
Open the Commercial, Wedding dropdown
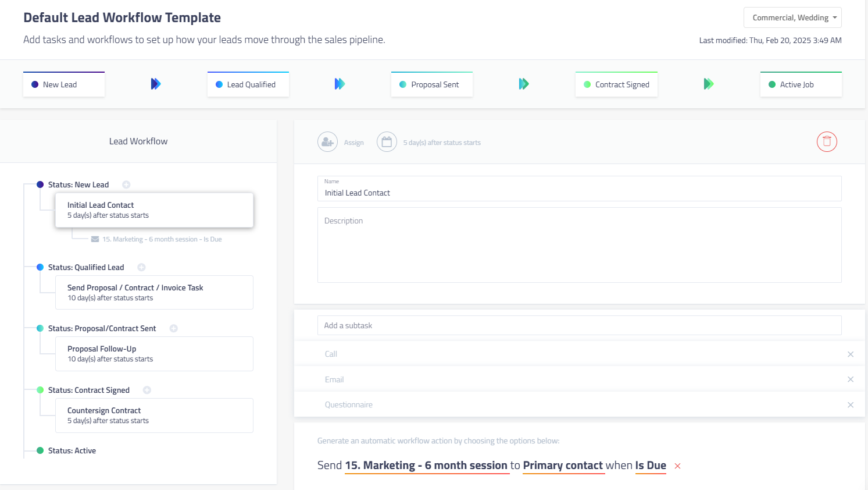(x=792, y=17)
